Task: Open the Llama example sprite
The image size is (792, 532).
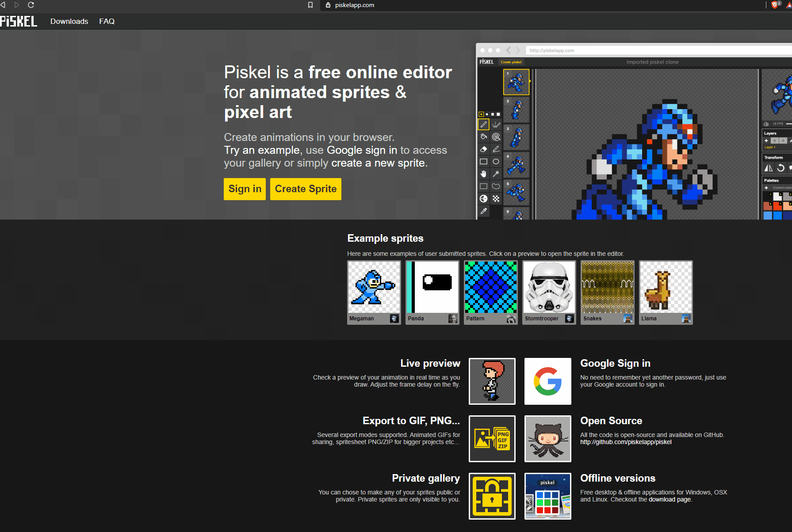Action: (x=666, y=293)
